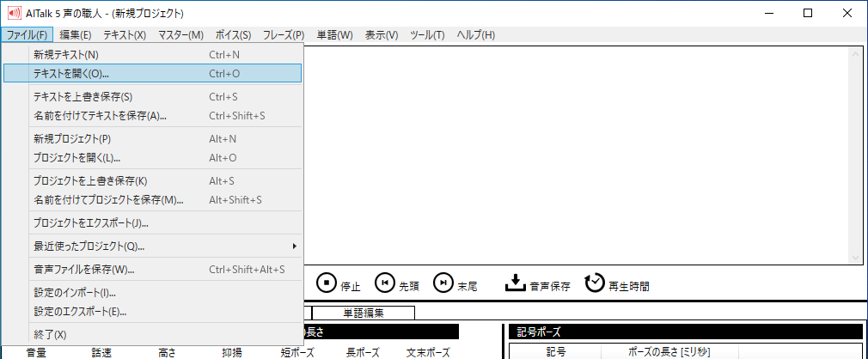Open the ツール(T) menu
This screenshot has height=359, width=868.
(427, 35)
